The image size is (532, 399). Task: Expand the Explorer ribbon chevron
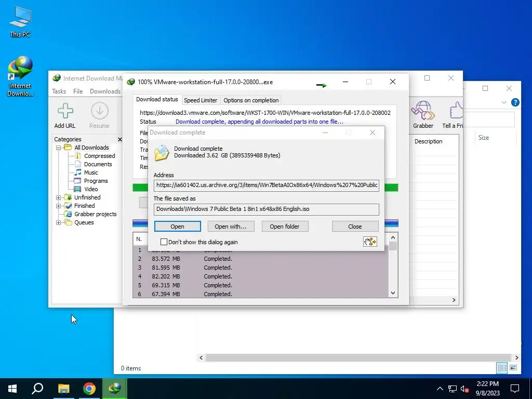[504, 102]
